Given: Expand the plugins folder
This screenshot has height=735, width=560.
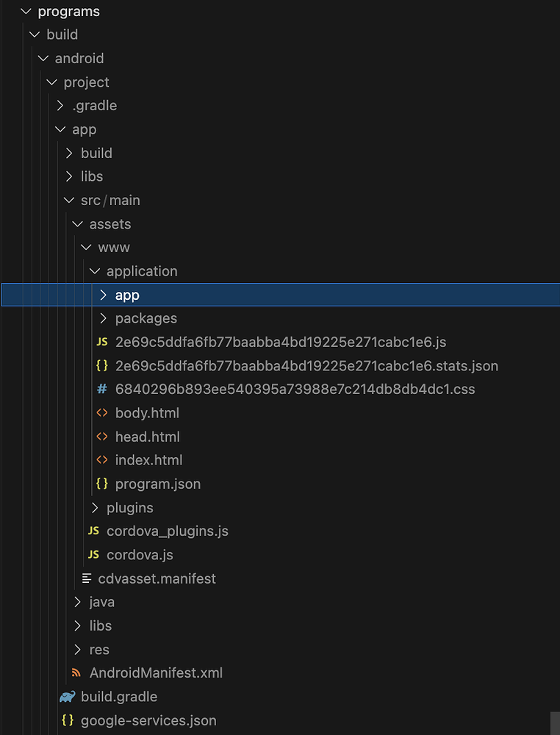Looking at the screenshot, I should click(95, 507).
